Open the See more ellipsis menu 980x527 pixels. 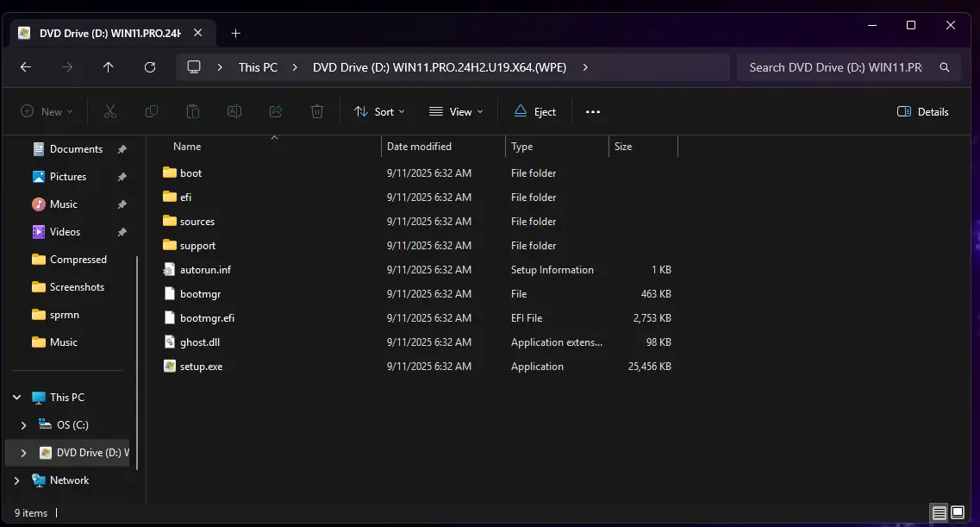tap(592, 111)
